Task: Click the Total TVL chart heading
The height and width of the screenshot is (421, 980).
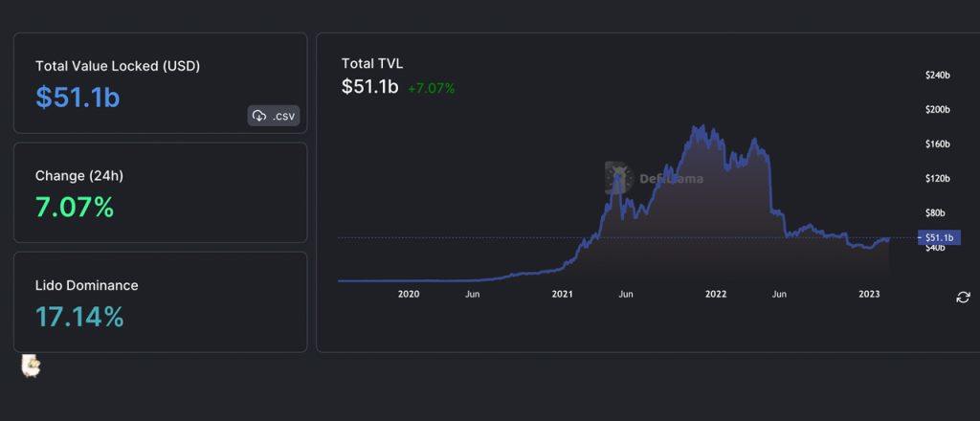Action: (x=372, y=63)
